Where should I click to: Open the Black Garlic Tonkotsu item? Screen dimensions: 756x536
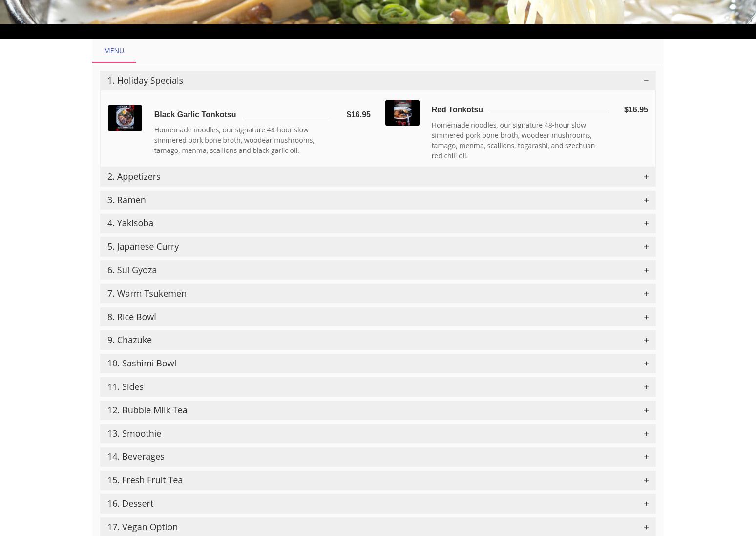tap(195, 114)
